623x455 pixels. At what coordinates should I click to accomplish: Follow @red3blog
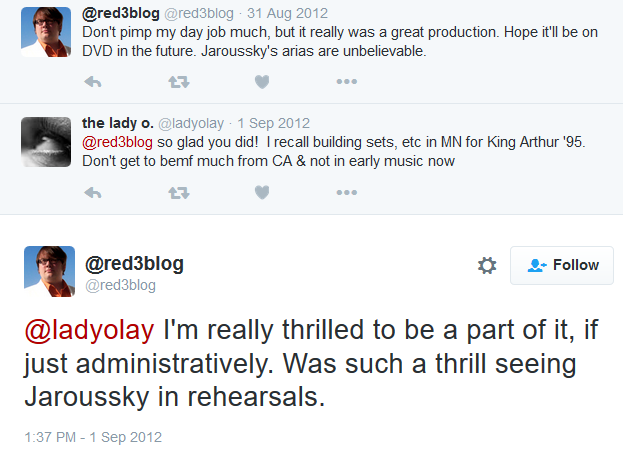562,265
